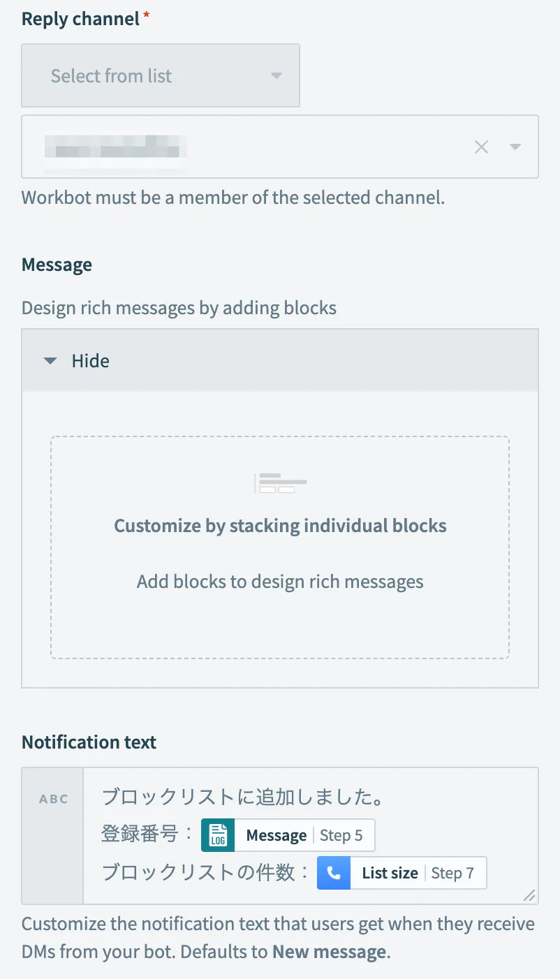This screenshot has height=979, width=560.
Task: Select the "List size" pill label
Action: click(390, 873)
